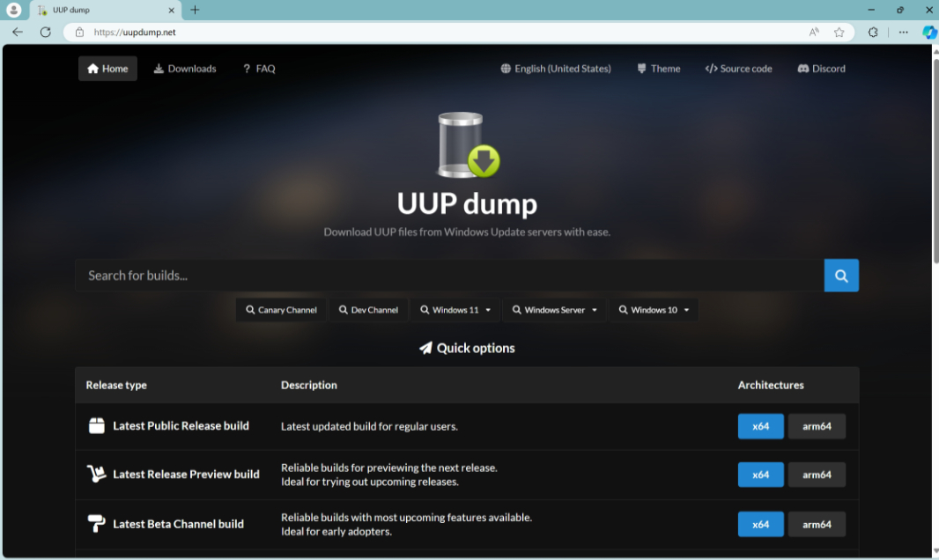Click the UUP dump trash can logo
The height and width of the screenshot is (560, 939).
point(467,145)
